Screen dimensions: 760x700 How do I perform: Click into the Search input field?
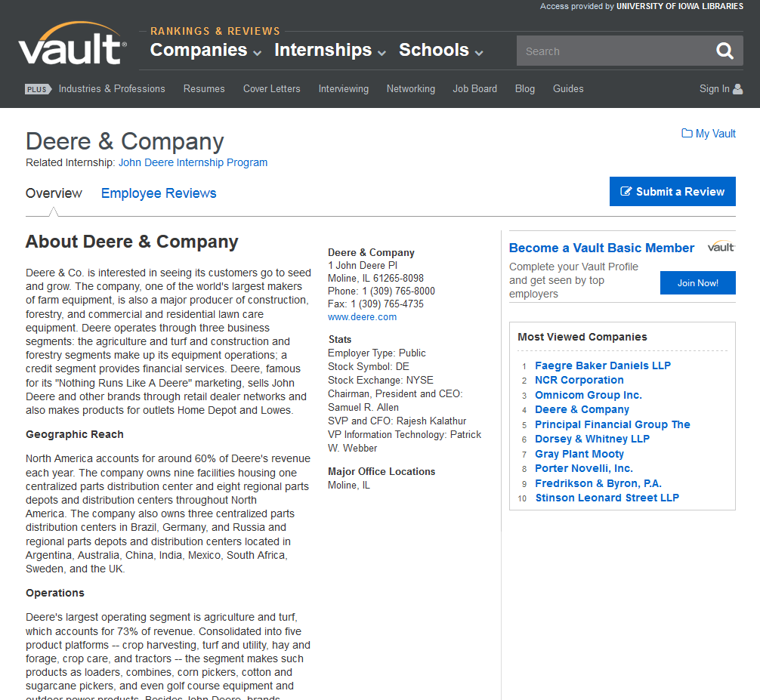point(612,51)
